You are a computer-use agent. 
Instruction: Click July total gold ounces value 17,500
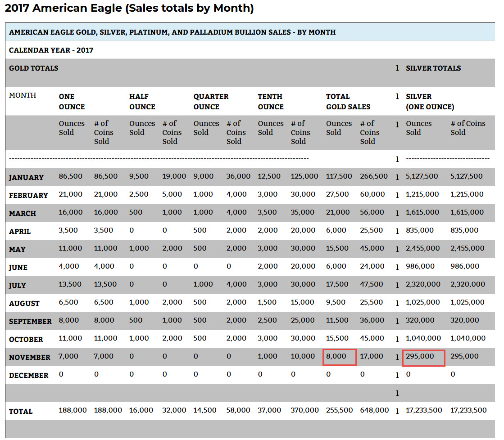pyautogui.click(x=337, y=284)
